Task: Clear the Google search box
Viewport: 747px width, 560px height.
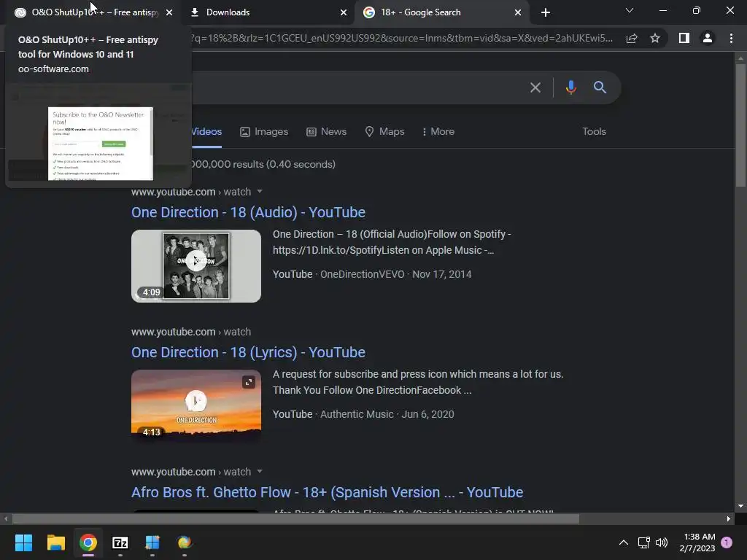Action: tap(535, 87)
